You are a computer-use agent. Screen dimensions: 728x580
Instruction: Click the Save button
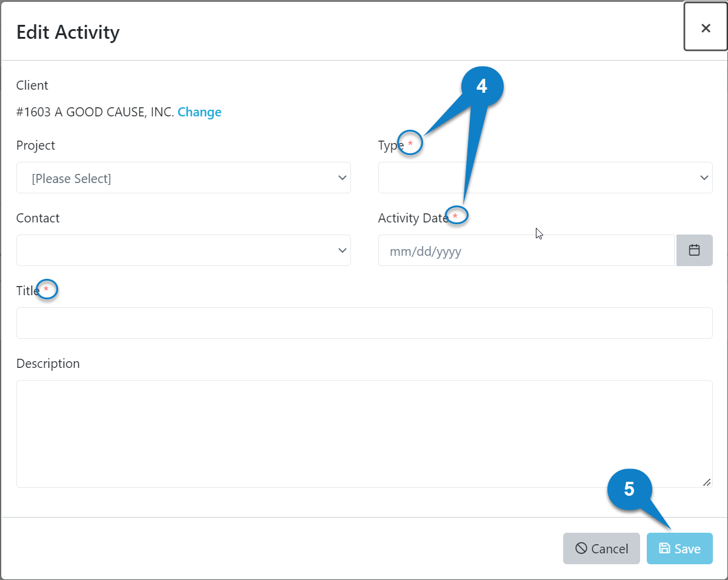point(680,548)
